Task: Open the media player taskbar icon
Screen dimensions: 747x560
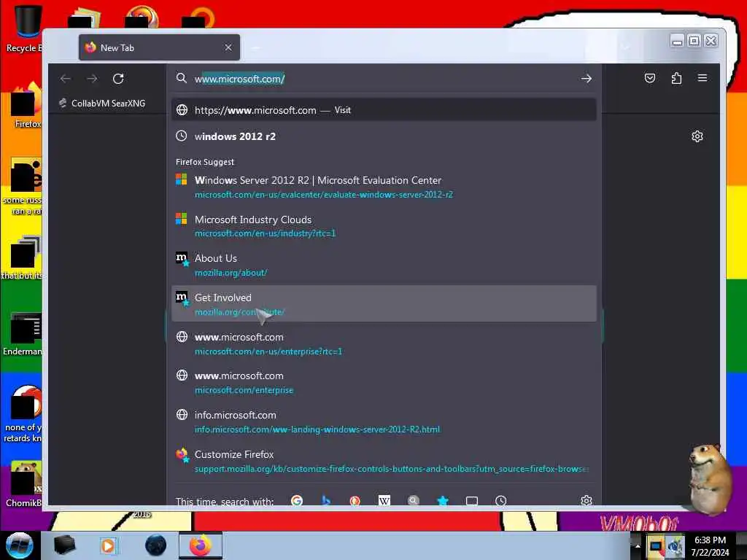Action: pyautogui.click(x=108, y=545)
